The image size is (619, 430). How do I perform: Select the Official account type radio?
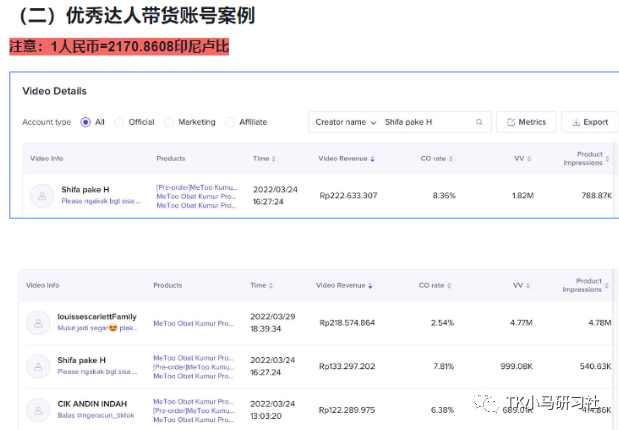pyautogui.click(x=119, y=122)
